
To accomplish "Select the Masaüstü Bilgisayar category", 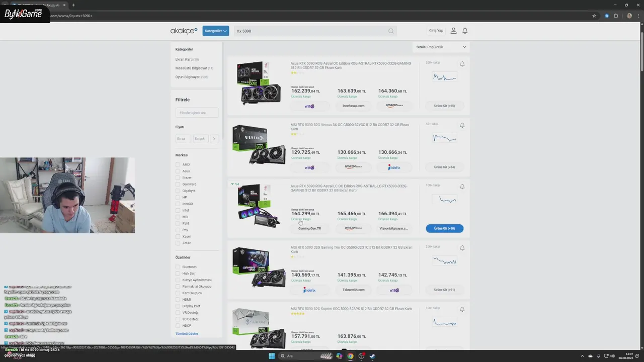I will click(194, 68).
